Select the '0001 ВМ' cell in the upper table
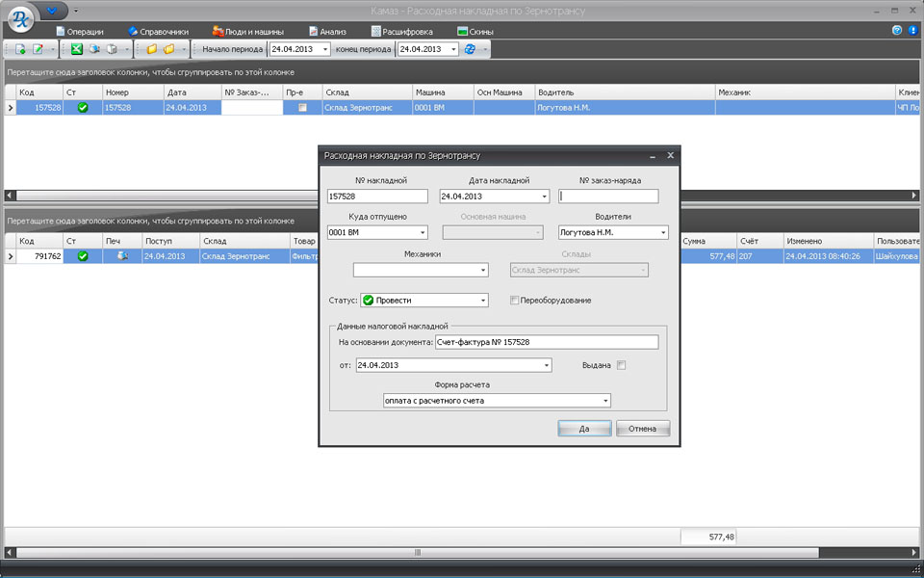 click(443, 108)
